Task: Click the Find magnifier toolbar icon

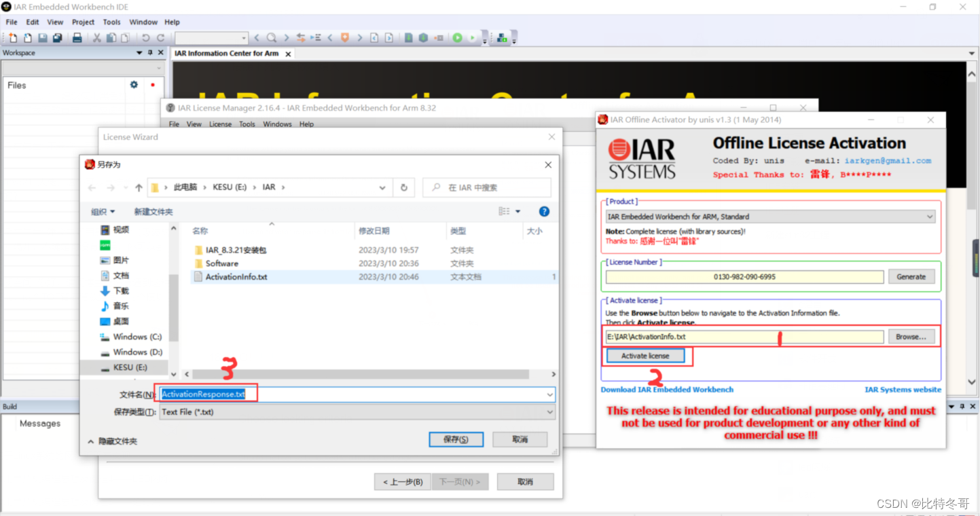Action: pyautogui.click(x=271, y=38)
